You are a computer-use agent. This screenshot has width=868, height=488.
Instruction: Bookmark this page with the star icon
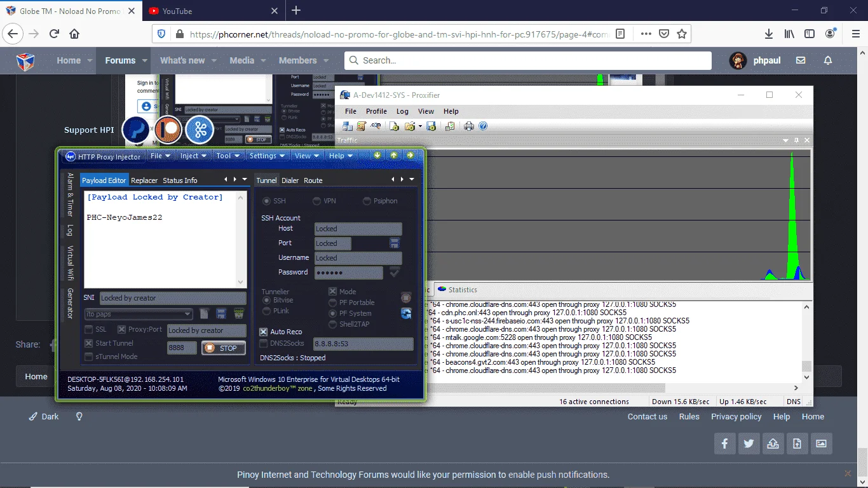coord(682,34)
